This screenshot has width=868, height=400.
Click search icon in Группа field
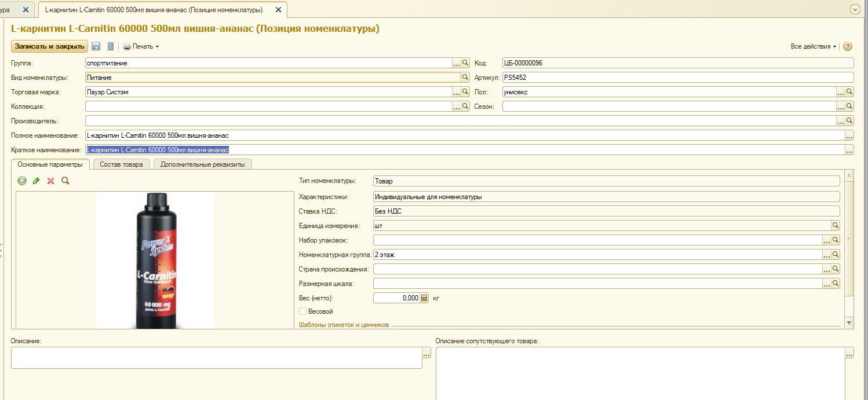(x=465, y=63)
